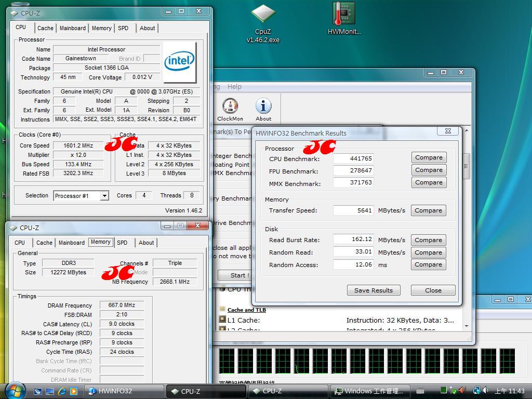Click scroll down arrow in HWiNFO32 list

(467, 326)
